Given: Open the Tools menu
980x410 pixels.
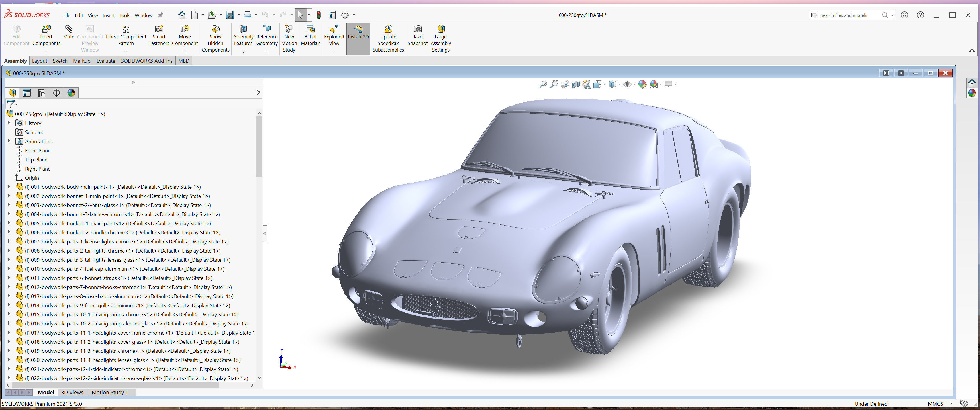Looking at the screenshot, I should pos(124,15).
